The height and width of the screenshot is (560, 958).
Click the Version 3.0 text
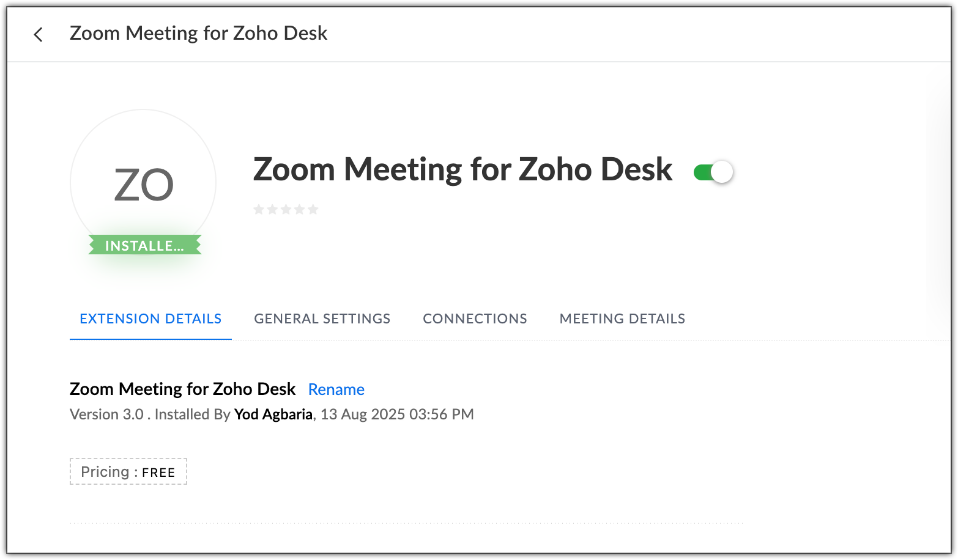coord(106,414)
